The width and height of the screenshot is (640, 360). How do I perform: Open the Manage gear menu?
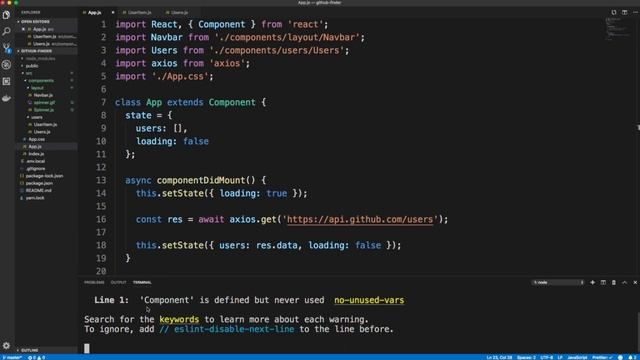[6, 346]
